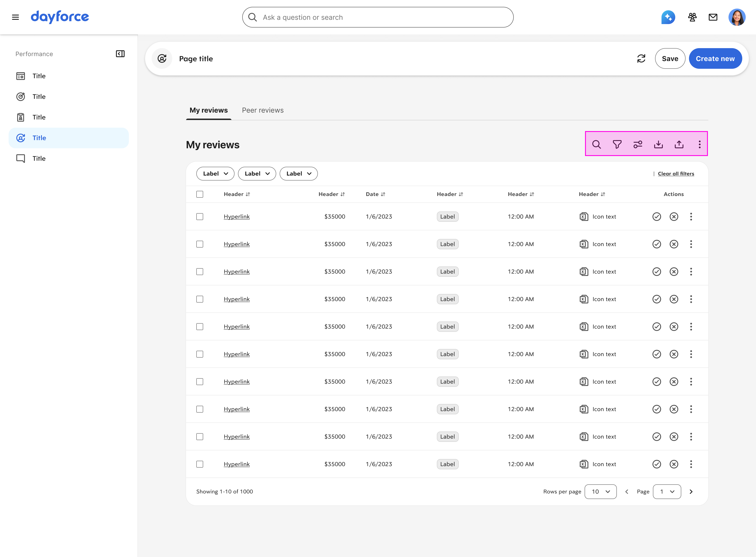
Task: Click the Clear all filters link
Action: pos(676,174)
